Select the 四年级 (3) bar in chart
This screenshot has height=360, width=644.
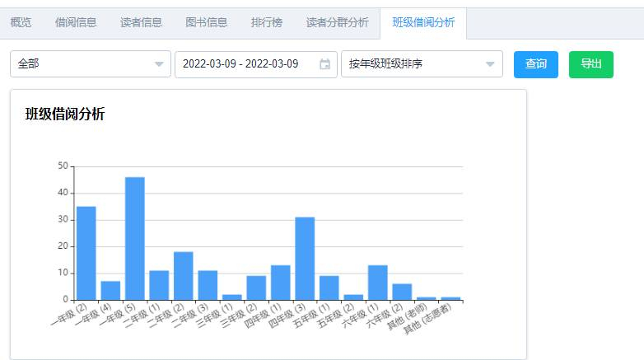pyautogui.click(x=305, y=258)
